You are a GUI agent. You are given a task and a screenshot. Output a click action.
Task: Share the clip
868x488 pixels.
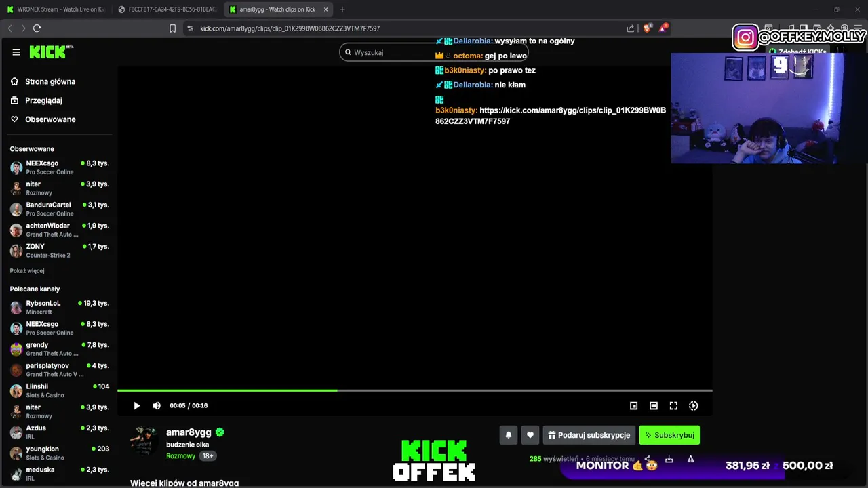pos(648,459)
